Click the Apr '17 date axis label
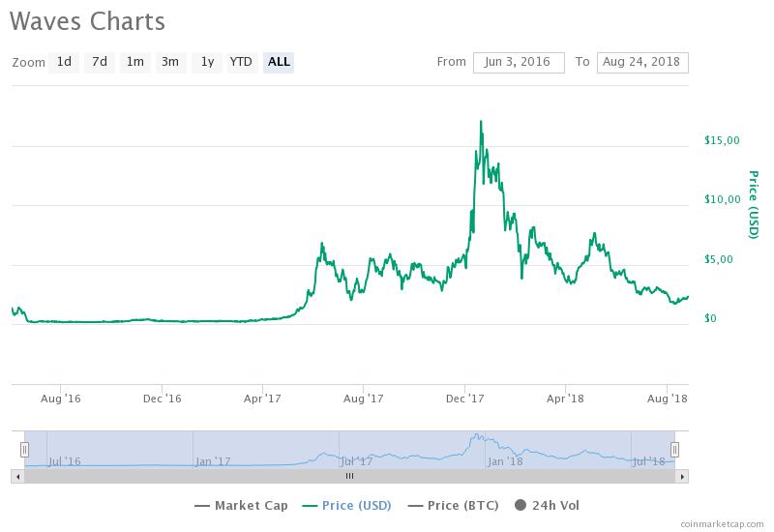This screenshot has width=774, height=532. tap(262, 399)
